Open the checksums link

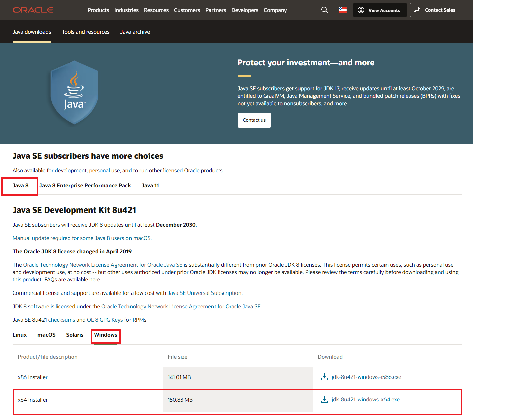(62, 320)
